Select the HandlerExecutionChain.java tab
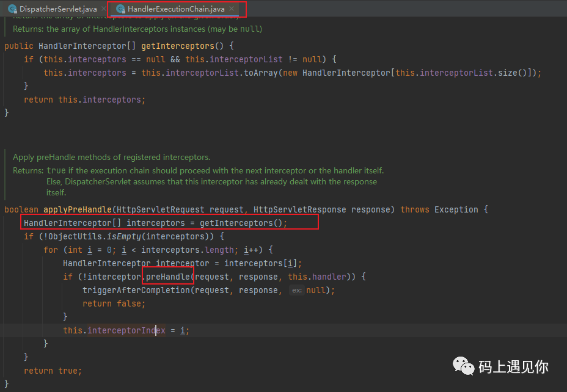This screenshot has width=567, height=392. click(x=176, y=9)
